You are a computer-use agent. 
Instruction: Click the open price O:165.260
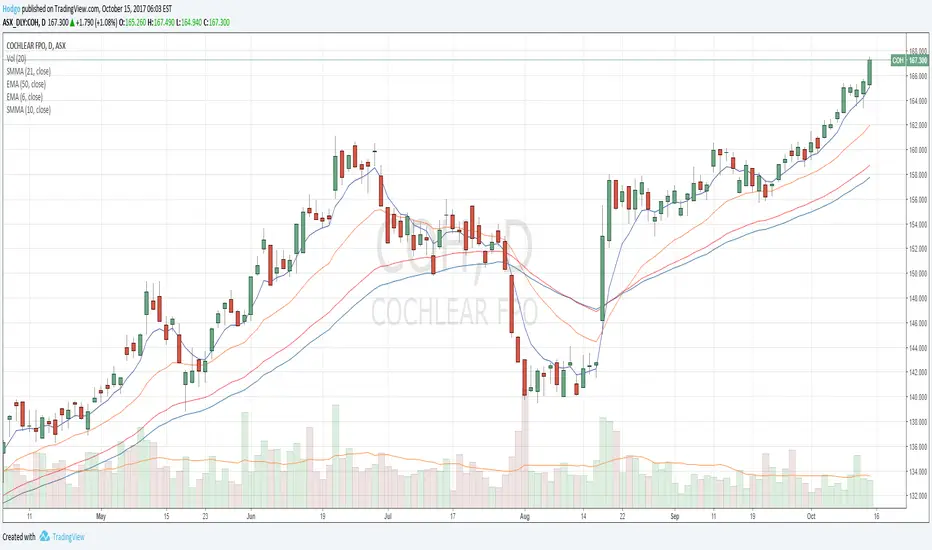[133, 23]
